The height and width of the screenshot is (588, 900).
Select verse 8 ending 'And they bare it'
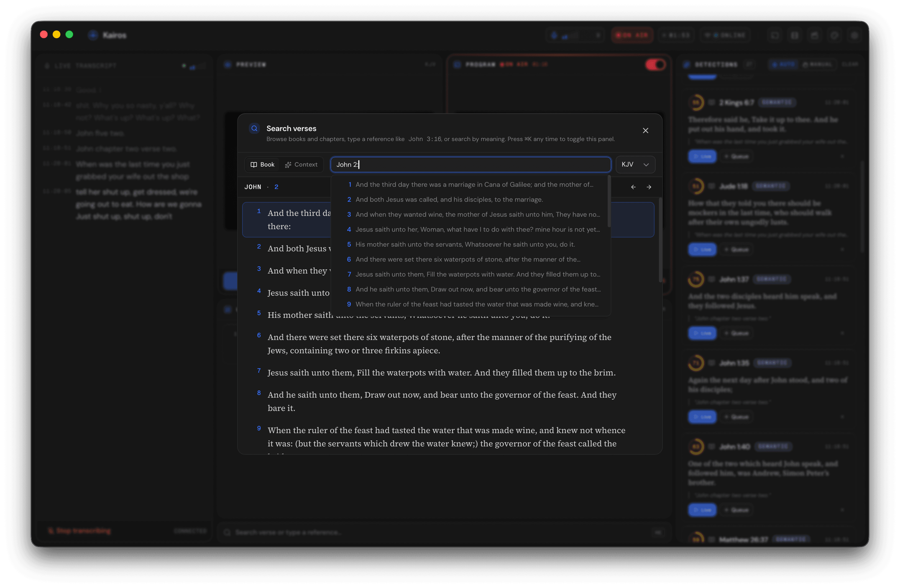coord(448,401)
